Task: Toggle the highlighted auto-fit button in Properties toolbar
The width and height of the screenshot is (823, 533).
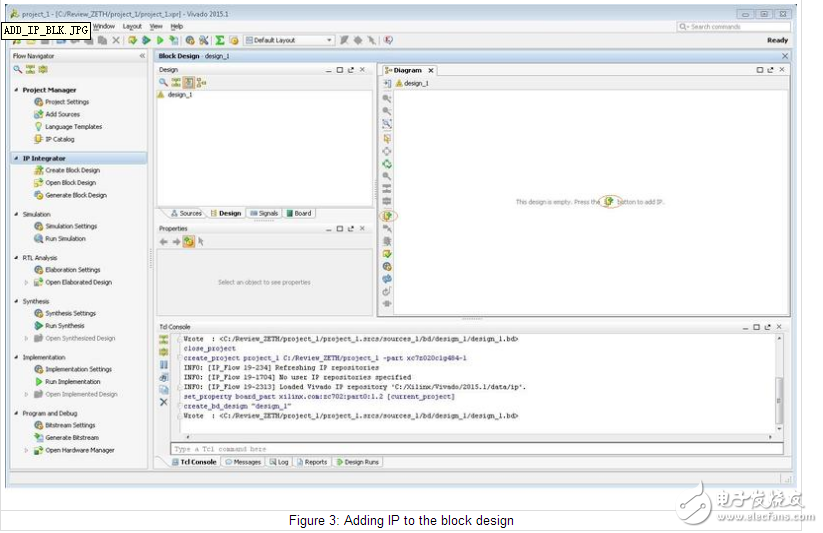Action: click(x=188, y=242)
